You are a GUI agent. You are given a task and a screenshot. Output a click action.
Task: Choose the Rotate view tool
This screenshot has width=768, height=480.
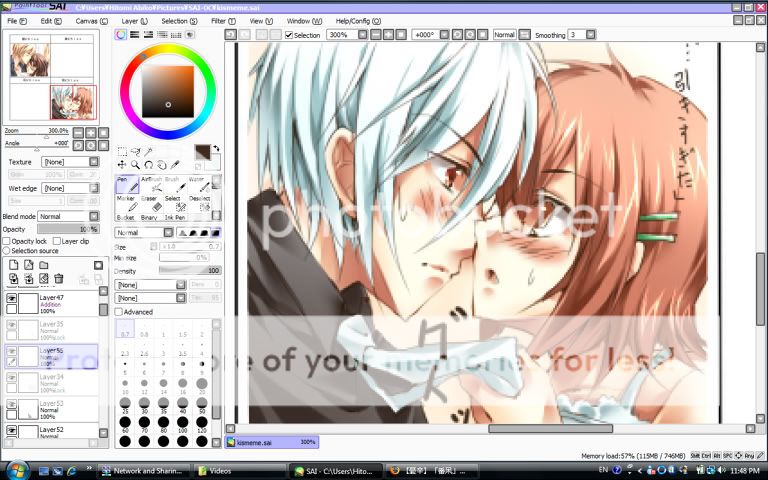148,165
